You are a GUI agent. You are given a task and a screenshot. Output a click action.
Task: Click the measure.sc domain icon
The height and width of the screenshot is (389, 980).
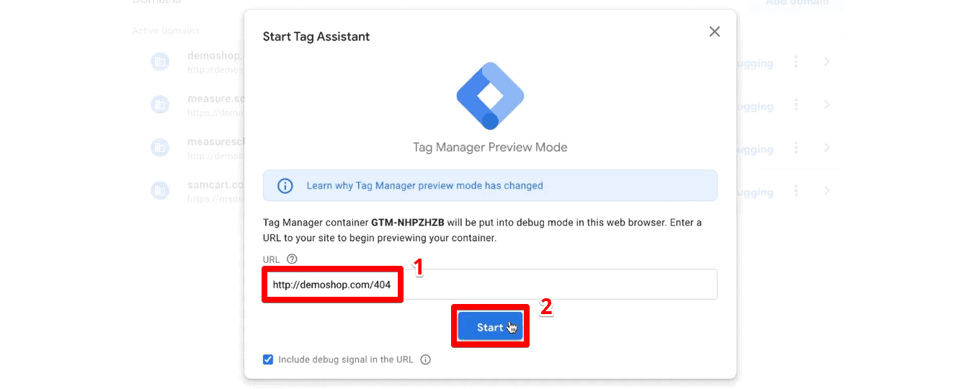[x=159, y=105]
